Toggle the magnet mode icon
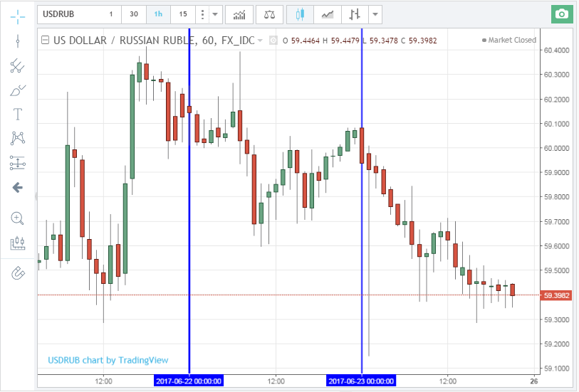Viewport: 579px width, 392px height. (x=18, y=273)
